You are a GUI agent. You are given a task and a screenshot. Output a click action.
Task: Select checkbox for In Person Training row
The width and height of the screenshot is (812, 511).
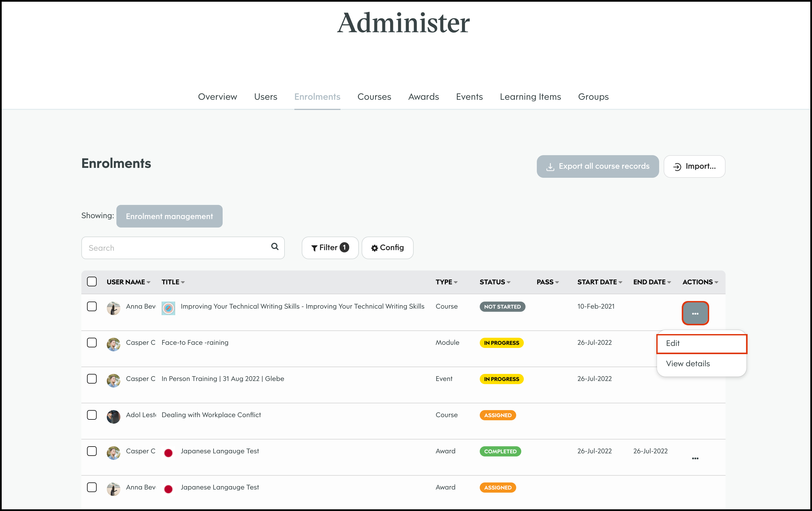92,379
